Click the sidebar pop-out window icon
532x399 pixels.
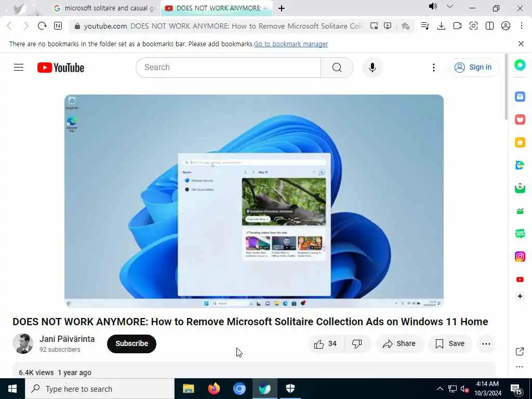[520, 352]
